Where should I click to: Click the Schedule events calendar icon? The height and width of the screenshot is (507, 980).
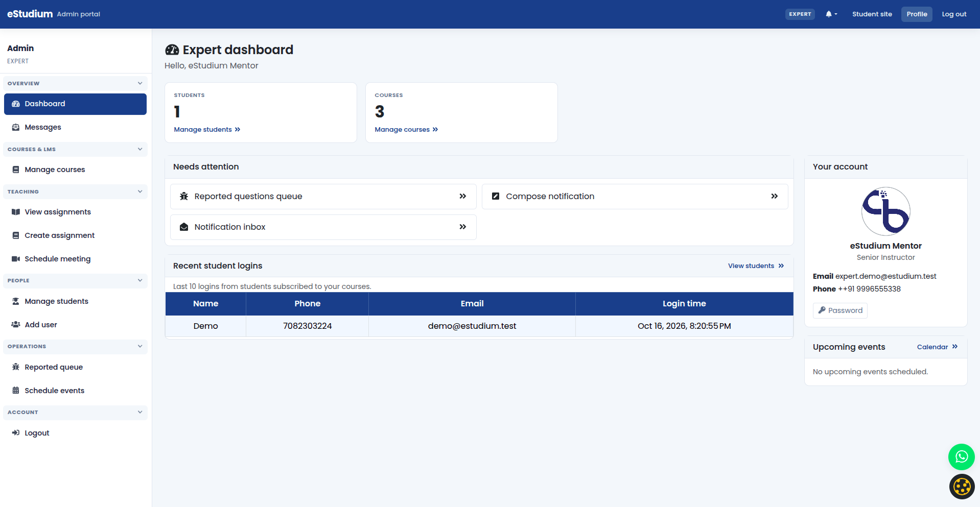click(16, 391)
